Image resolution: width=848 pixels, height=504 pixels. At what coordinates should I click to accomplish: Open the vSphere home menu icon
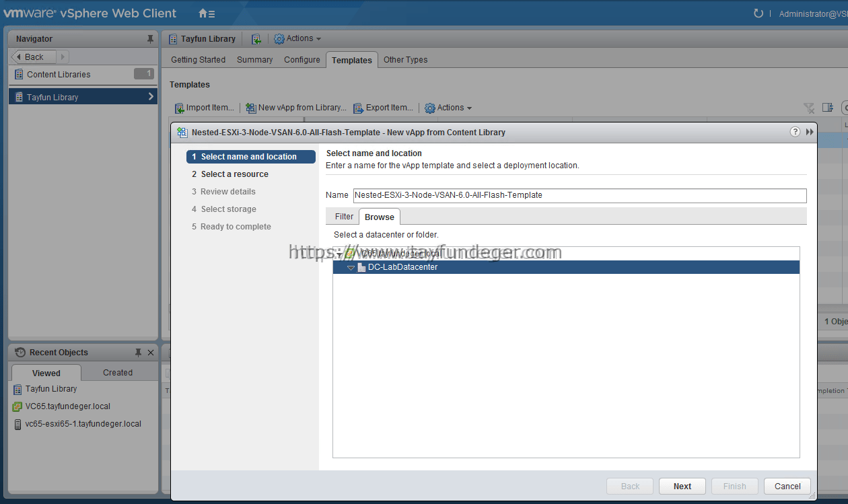207,13
